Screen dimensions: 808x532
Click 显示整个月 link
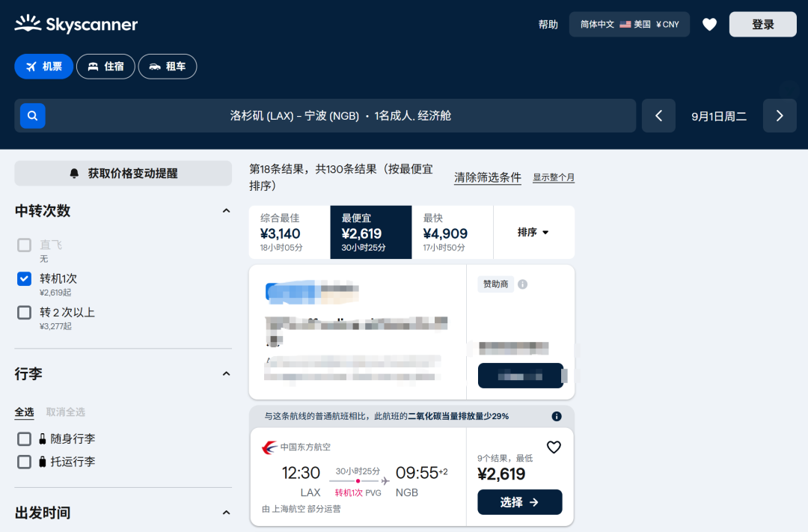(554, 177)
